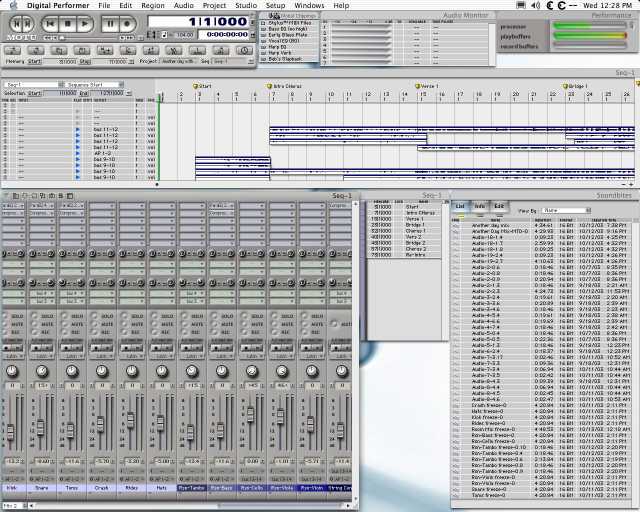The image size is (640, 512).
Task: Click the play-enable triangle on the AP 1-2 track
Action: [78, 154]
